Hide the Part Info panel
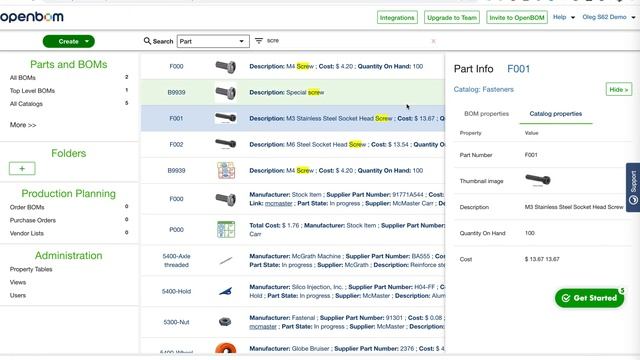This screenshot has height=360, width=640. click(x=619, y=89)
